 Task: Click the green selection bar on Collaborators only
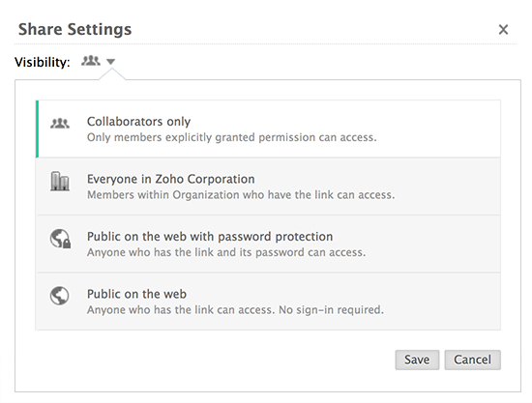pos(37,129)
